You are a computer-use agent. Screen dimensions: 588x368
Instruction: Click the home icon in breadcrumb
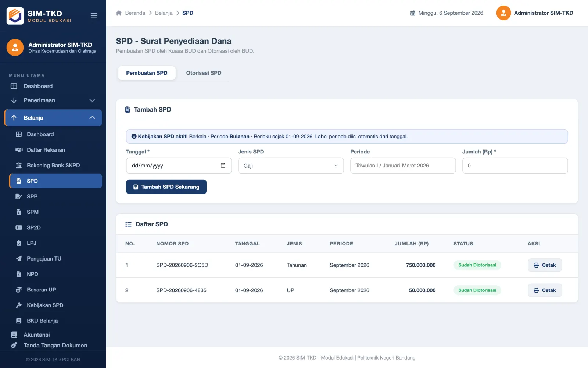(x=119, y=13)
